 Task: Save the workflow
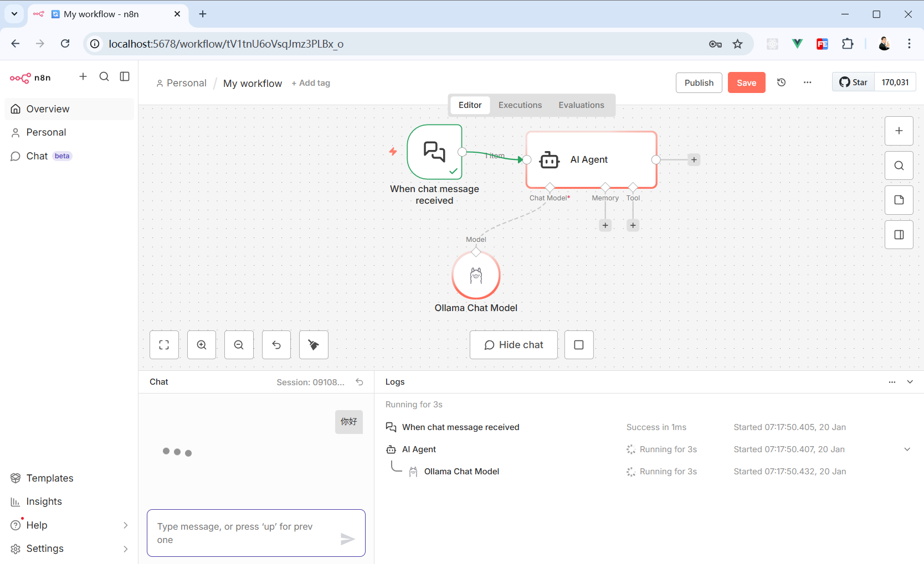pos(746,82)
